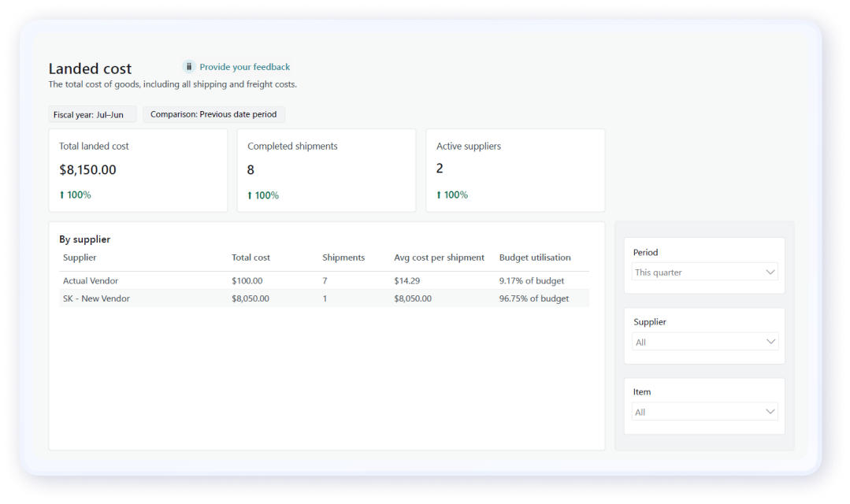
Task: Click the green up arrow under $8,150.00
Action: (x=62, y=195)
